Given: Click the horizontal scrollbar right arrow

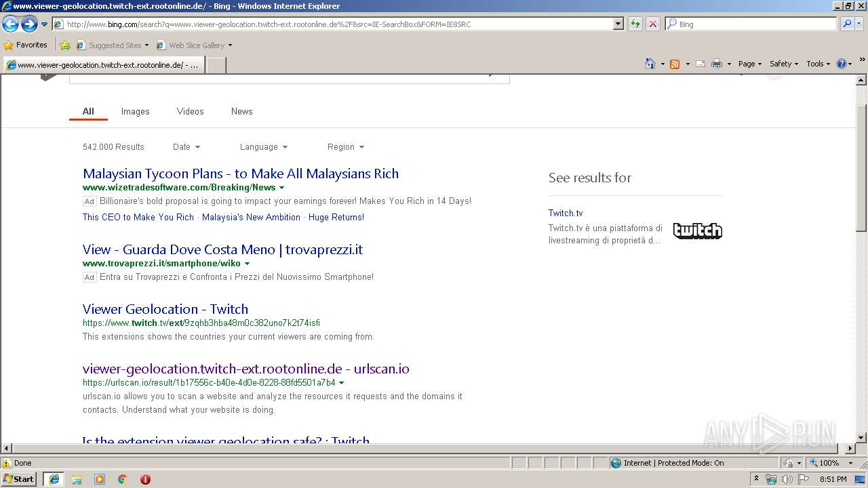Looking at the screenshot, I should 850,449.
